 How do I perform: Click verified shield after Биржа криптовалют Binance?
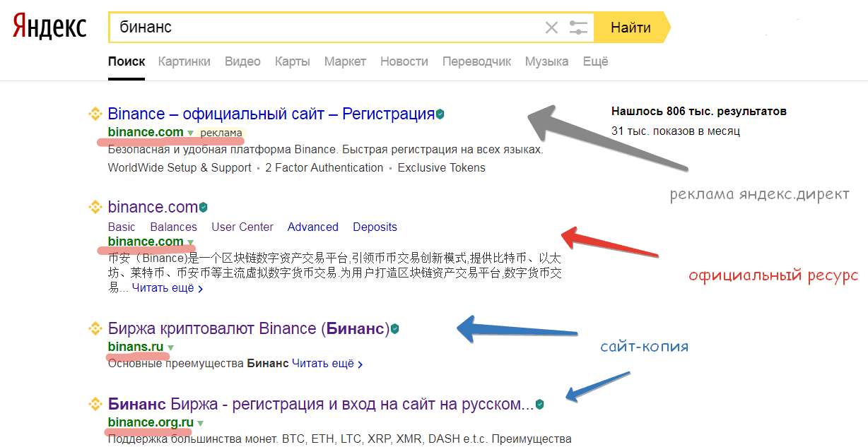[x=395, y=329]
